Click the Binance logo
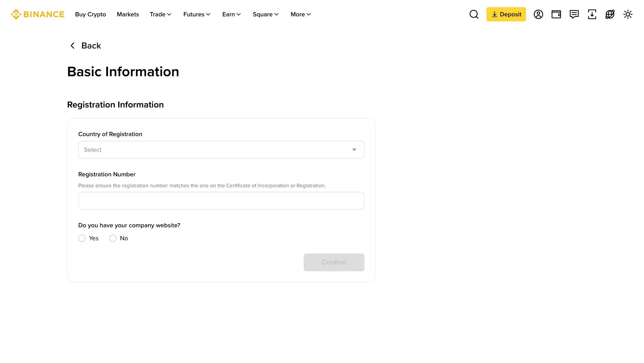 37,14
